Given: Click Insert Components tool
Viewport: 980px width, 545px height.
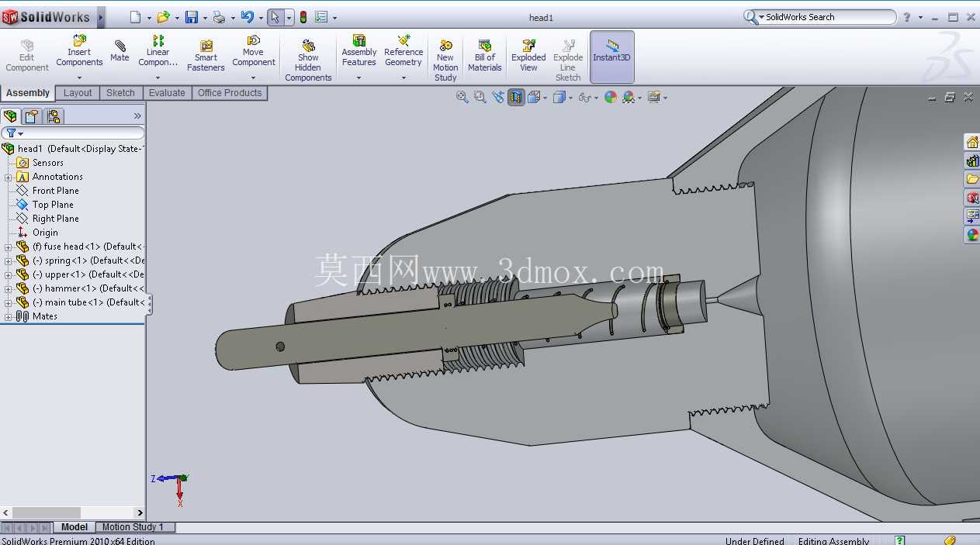Looking at the screenshot, I should [x=79, y=51].
